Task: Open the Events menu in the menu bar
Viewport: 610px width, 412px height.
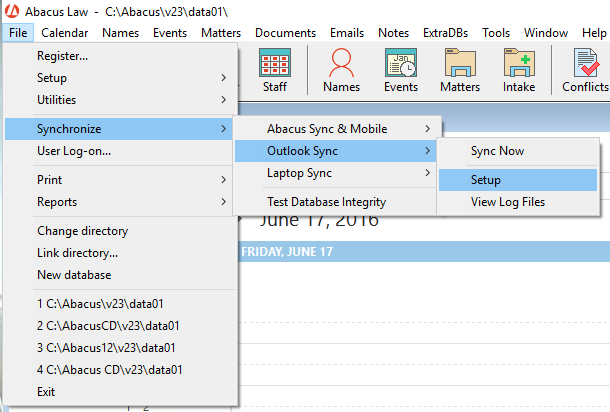Action: [x=170, y=33]
